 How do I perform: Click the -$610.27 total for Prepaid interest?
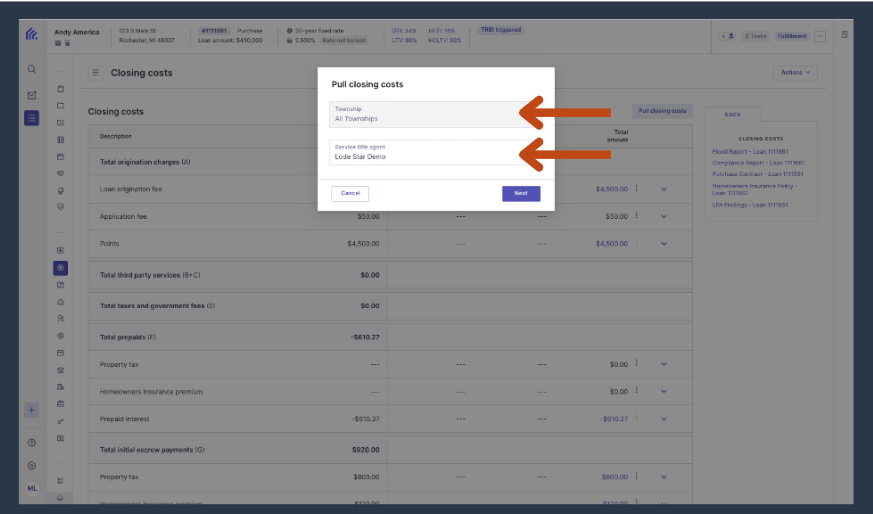(614, 419)
